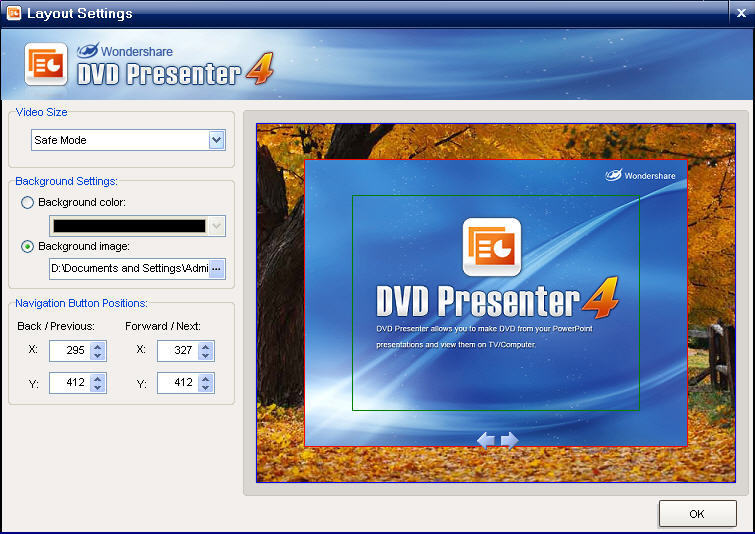Image resolution: width=755 pixels, height=534 pixels.
Task: Click the Wondershare logo in header banner
Action: click(x=125, y=51)
